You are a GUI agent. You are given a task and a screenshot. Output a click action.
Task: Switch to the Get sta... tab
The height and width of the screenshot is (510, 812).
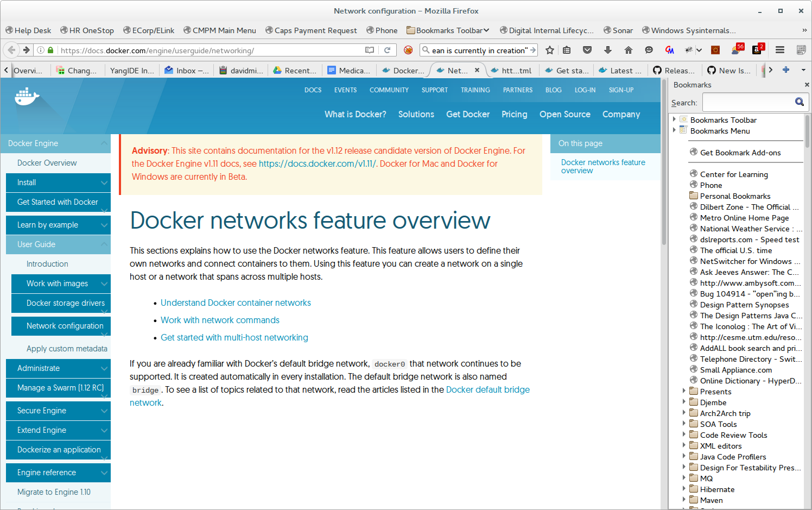coord(567,70)
